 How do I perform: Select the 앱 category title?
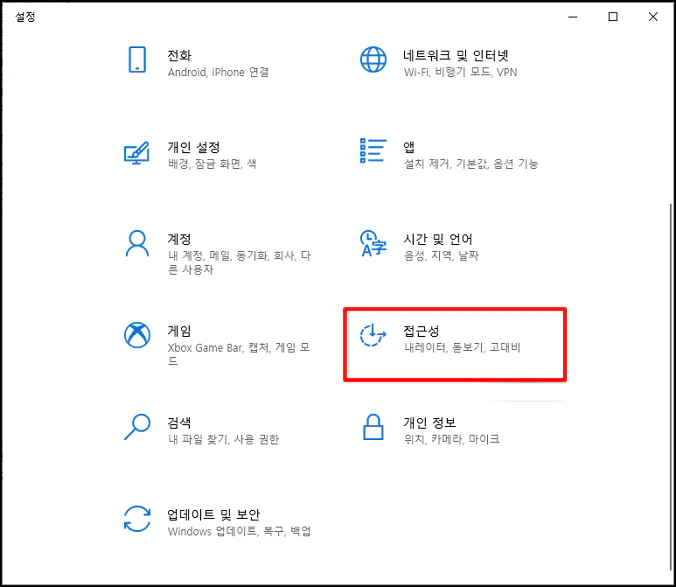(409, 147)
